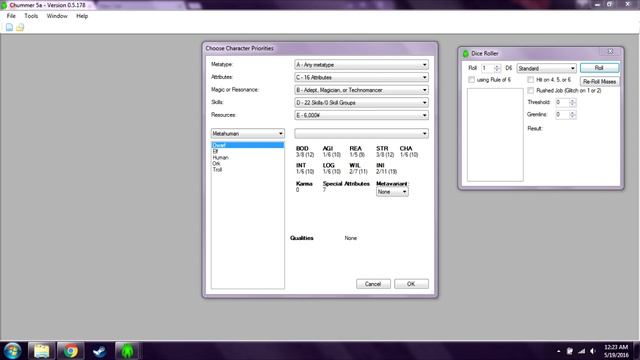Click the Gremlins stepper arrows
This screenshot has width=640, height=360.
[x=572, y=115]
